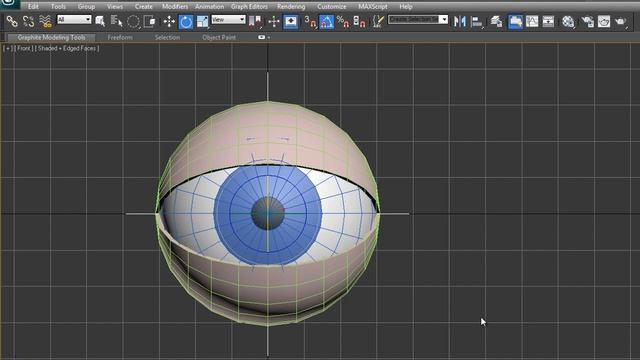The image size is (640, 360).
Task: Choose Bind to Space Warp tool
Action: pos(46,21)
